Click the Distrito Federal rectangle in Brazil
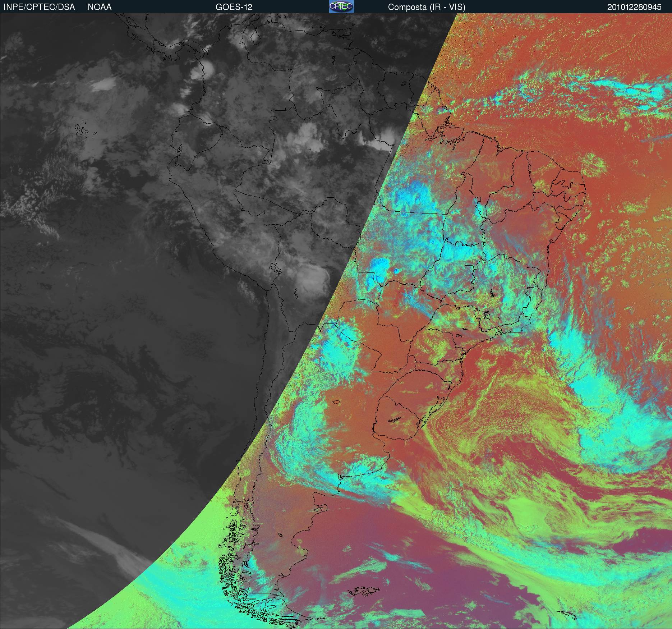Screen dimensions: 672x629 point(469,267)
